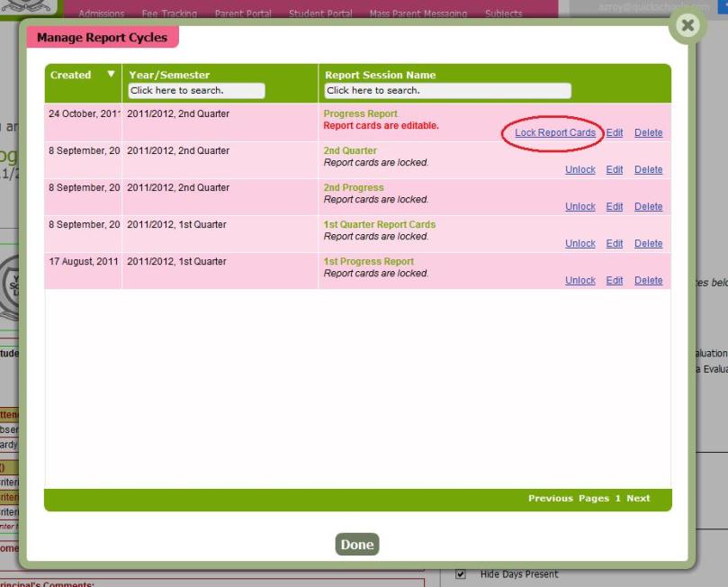Open the Admissions menu behind the dialog
Screen dimensions: 728x587
coord(101,14)
